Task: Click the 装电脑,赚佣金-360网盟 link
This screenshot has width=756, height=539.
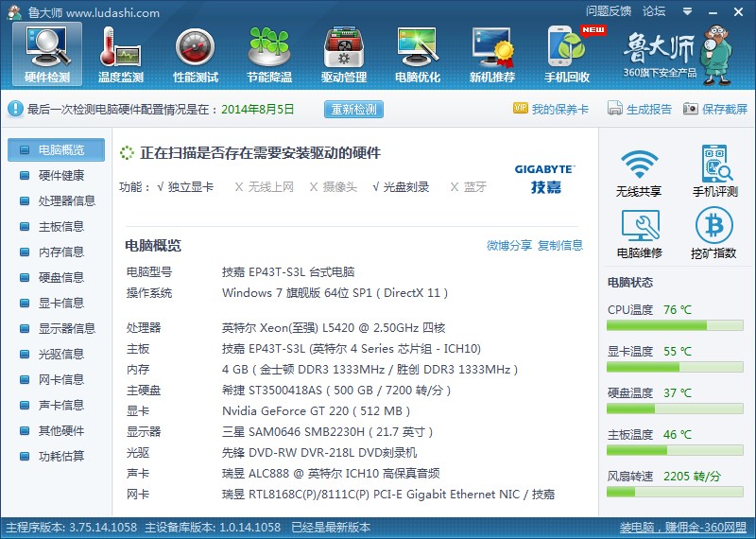Action: click(682, 528)
